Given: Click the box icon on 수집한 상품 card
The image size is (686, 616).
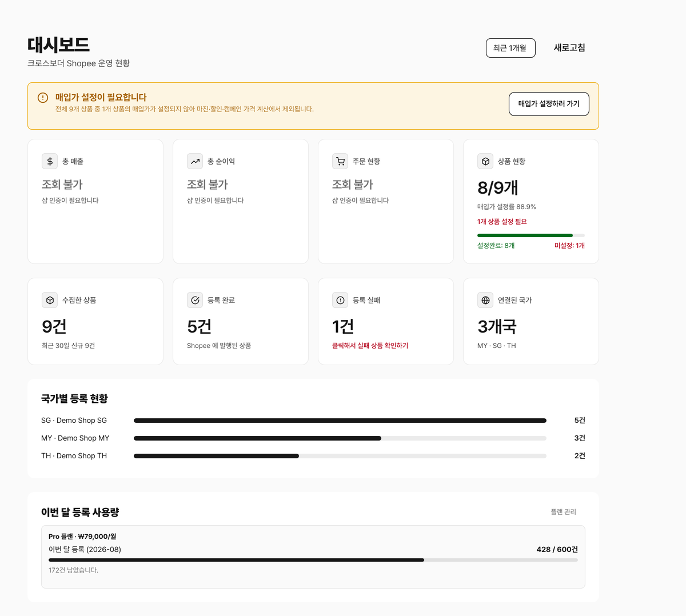Looking at the screenshot, I should [50, 300].
